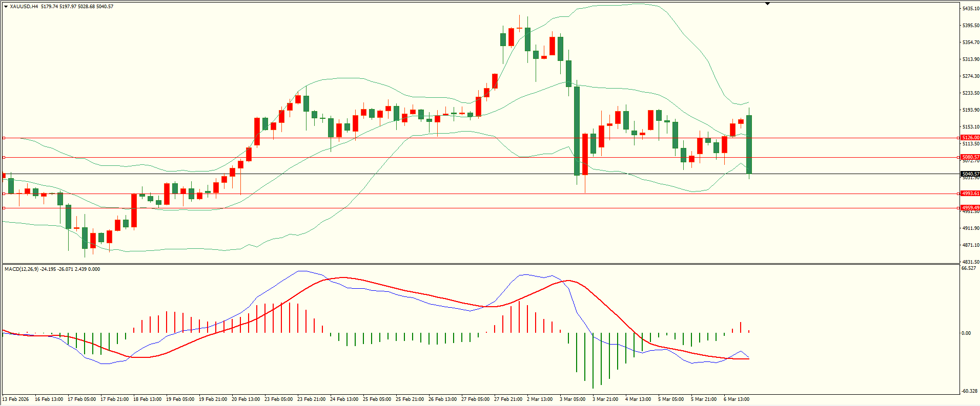Image resolution: width=980 pixels, height=406 pixels.
Task: Open the dropdown arrow beside XAUUSD,H4
Action: 6,7
